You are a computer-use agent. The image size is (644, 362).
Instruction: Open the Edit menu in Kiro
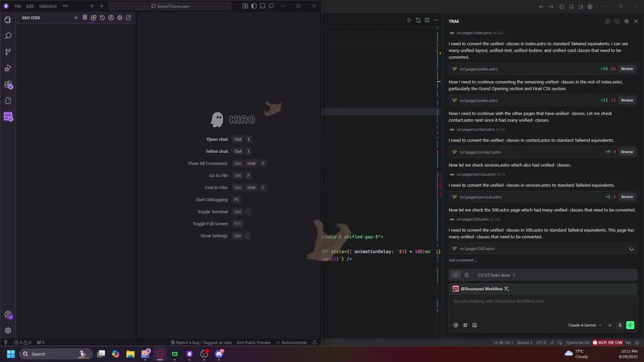pos(30,6)
